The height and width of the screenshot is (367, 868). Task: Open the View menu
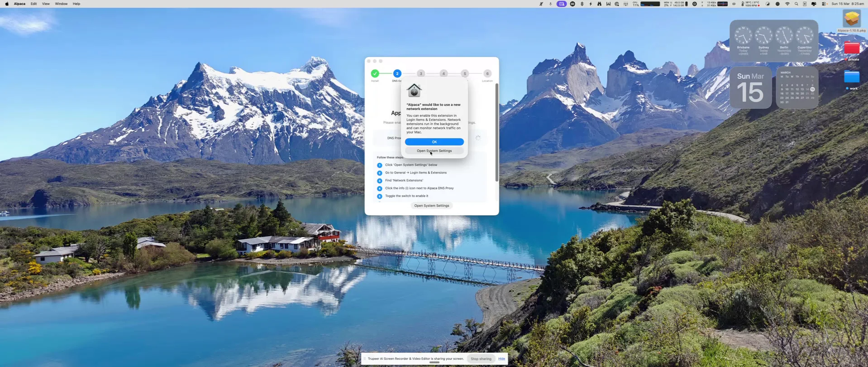[46, 4]
